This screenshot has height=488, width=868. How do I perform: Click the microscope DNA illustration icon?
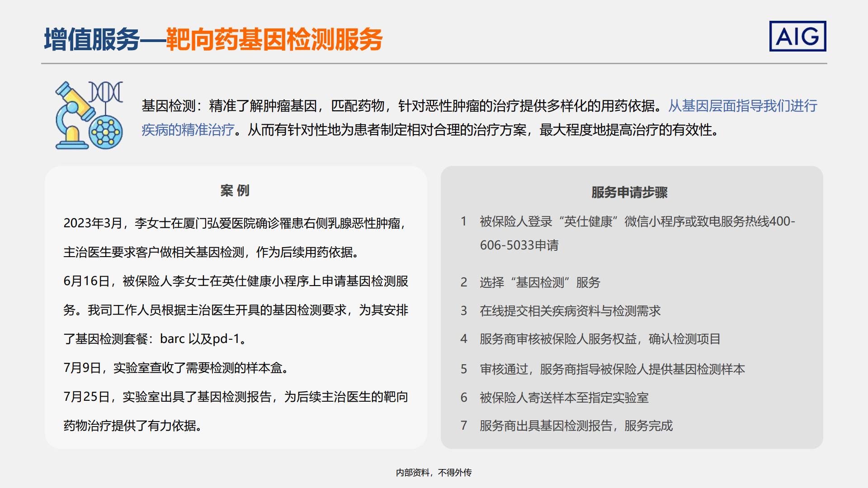tap(89, 116)
